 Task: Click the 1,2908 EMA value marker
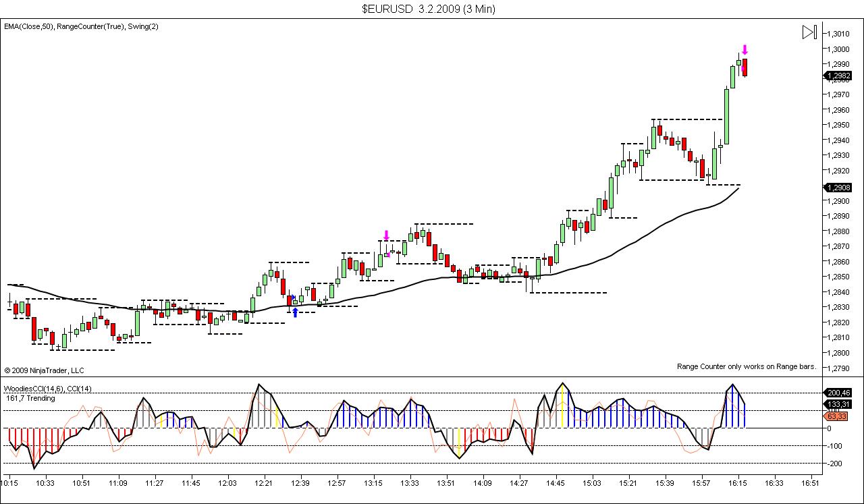click(x=838, y=188)
